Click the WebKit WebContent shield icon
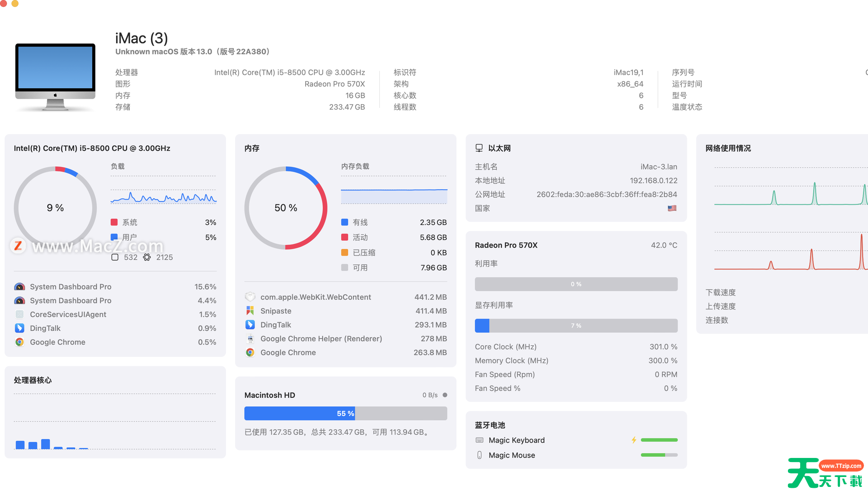The height and width of the screenshot is (491, 868). tap(250, 297)
